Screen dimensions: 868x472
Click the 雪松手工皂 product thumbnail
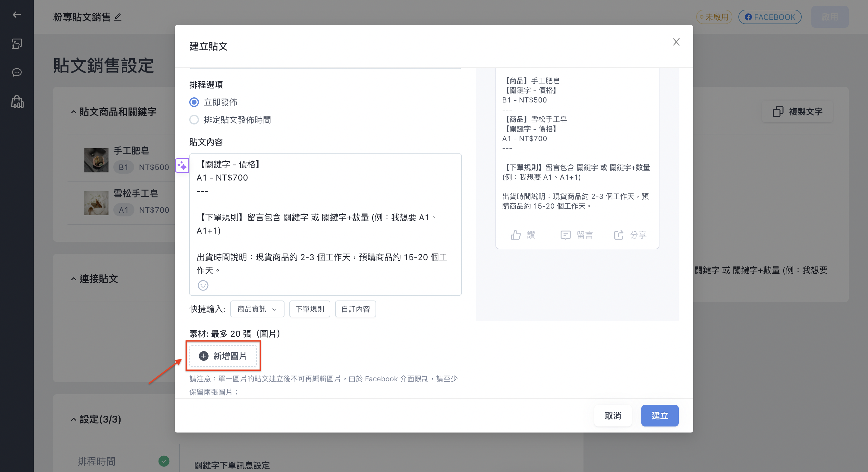[96, 203]
